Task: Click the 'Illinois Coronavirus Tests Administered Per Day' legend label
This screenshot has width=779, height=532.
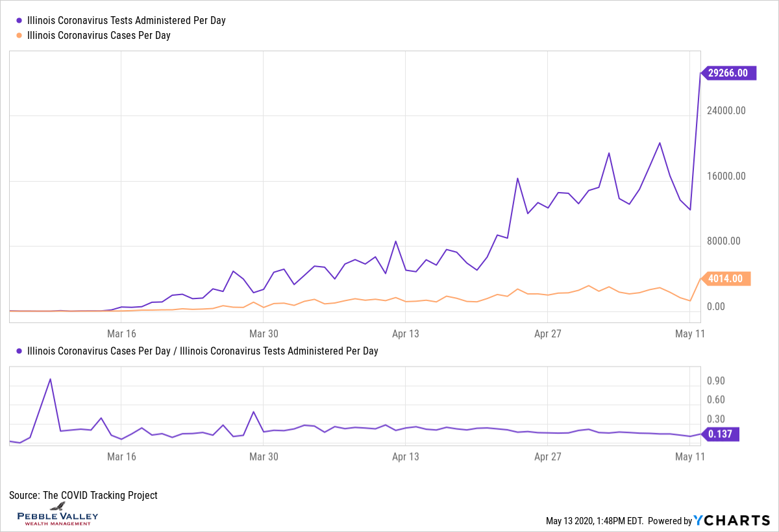Action: [127, 21]
